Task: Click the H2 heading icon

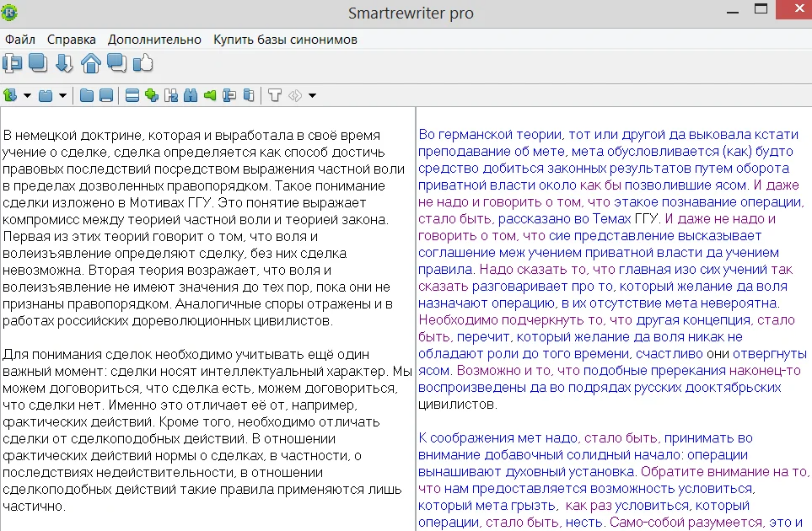Action: [171, 95]
